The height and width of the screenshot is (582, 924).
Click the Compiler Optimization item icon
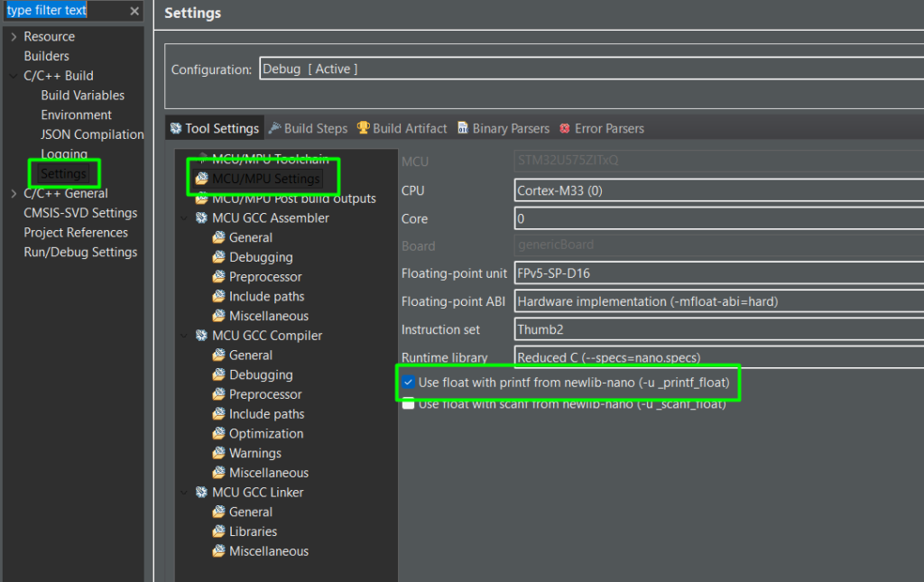click(219, 434)
